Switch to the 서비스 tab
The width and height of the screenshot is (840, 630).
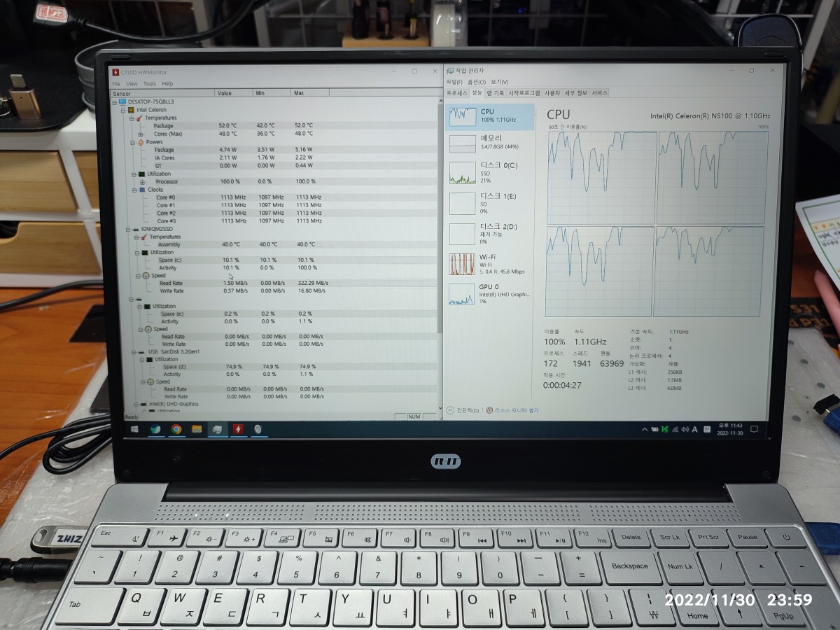click(x=600, y=92)
